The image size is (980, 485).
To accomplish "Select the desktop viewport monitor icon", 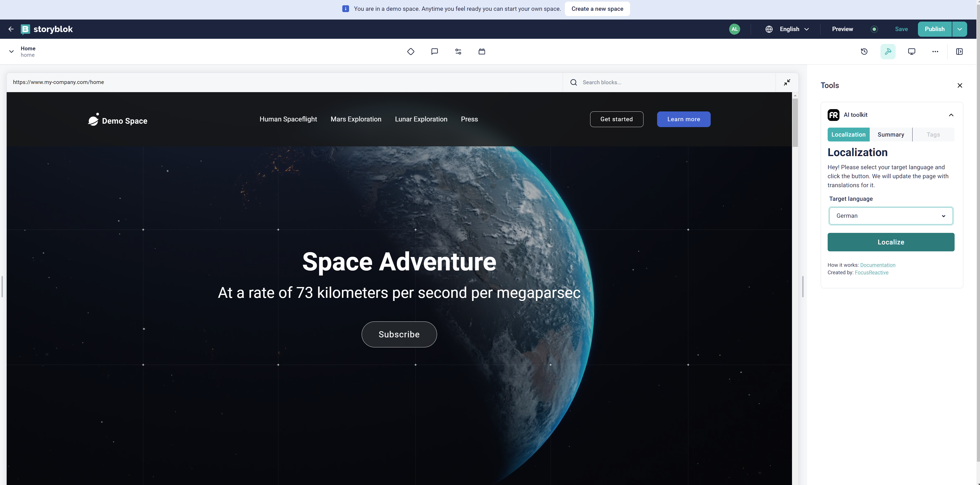I will click(x=912, y=51).
